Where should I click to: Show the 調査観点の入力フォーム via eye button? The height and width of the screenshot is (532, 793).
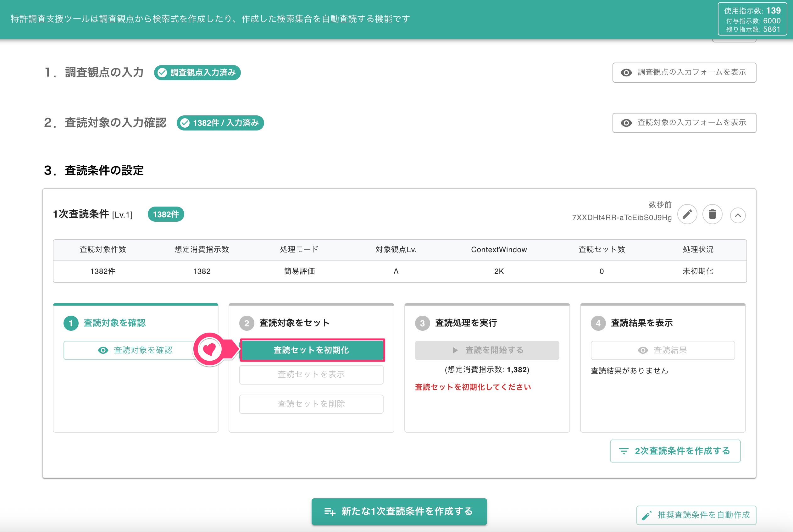(x=684, y=72)
